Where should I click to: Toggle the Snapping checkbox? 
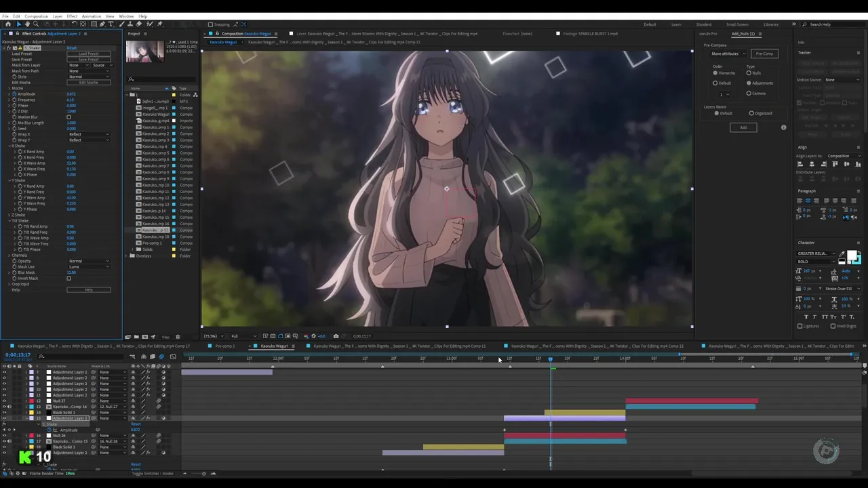(210, 24)
